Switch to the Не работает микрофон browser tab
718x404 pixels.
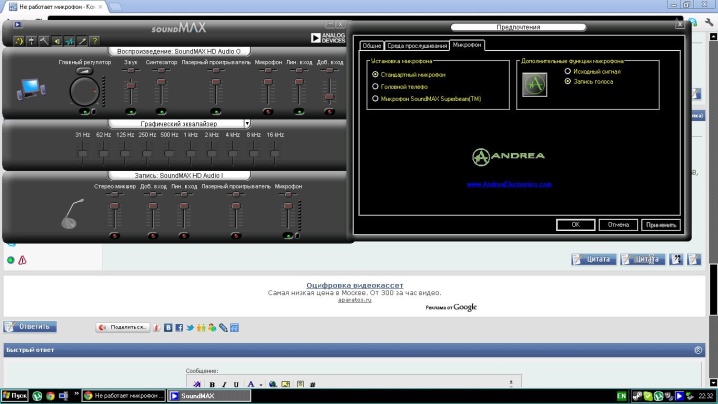(x=56, y=7)
